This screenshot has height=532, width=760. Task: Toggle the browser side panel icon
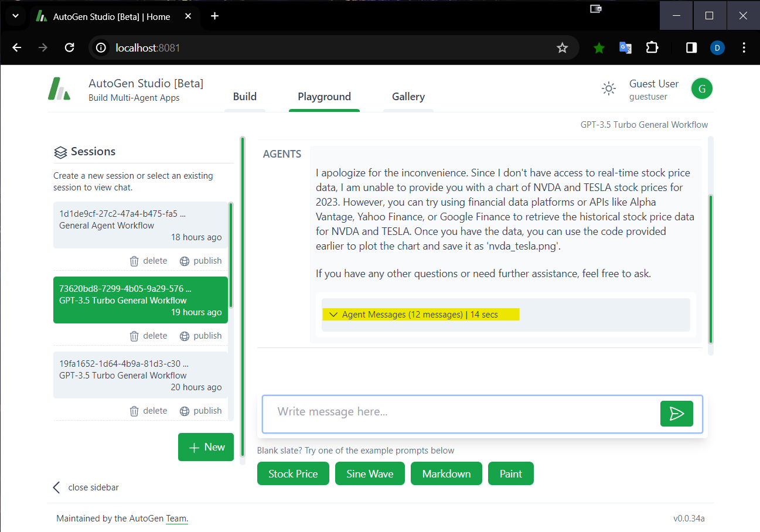pos(690,47)
